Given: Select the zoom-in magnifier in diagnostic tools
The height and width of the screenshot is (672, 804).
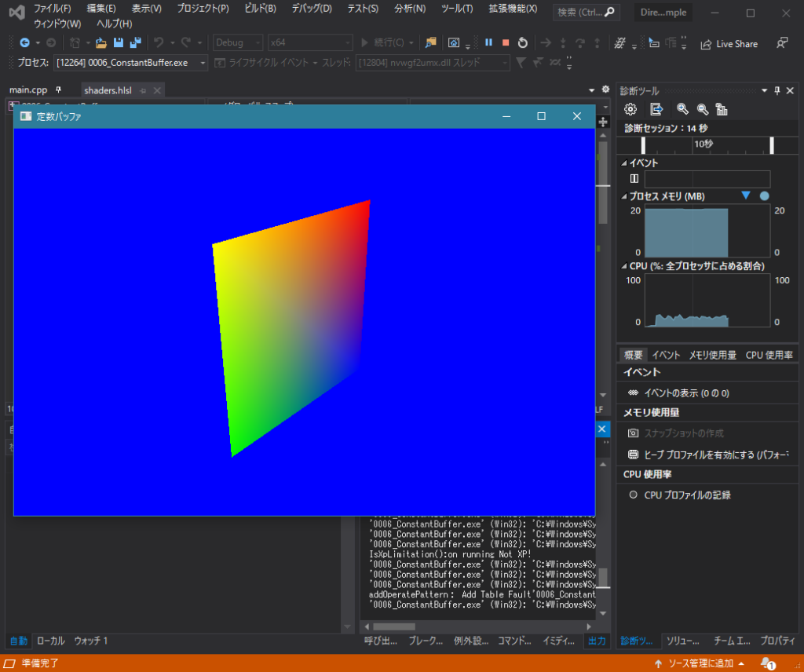Looking at the screenshot, I should tap(680, 109).
